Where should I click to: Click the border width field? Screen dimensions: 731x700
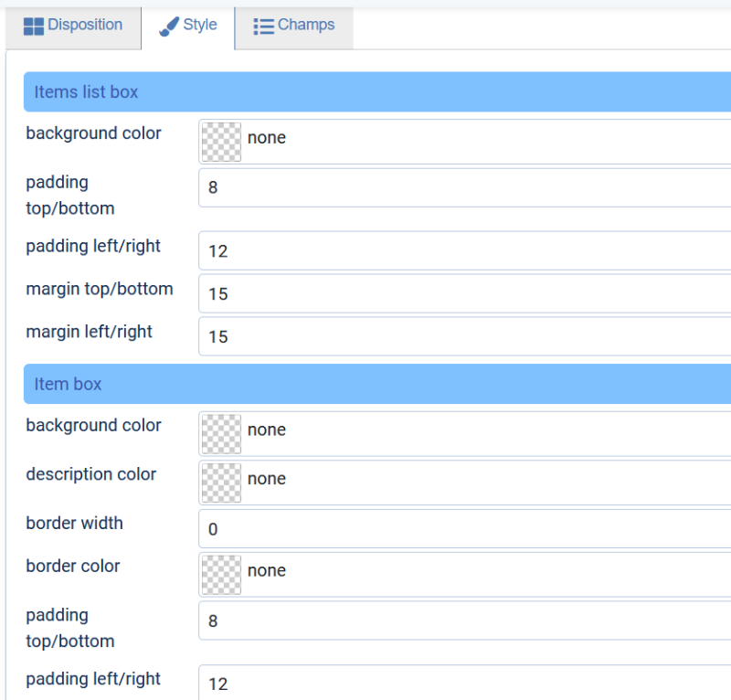pyautogui.click(x=465, y=528)
